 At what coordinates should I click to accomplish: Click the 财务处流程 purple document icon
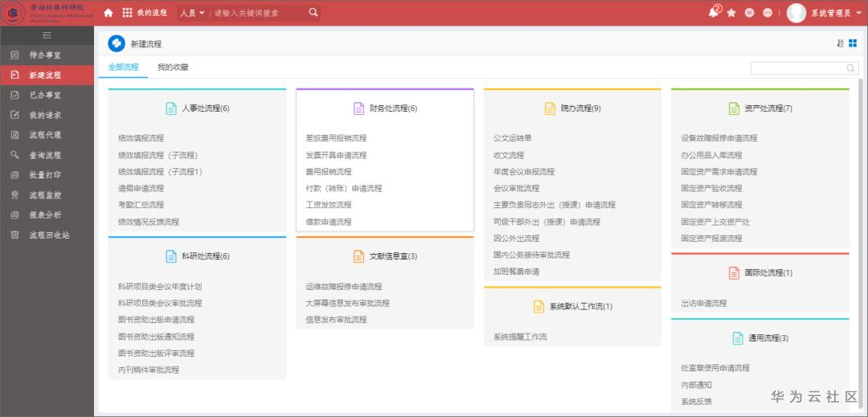tap(358, 108)
